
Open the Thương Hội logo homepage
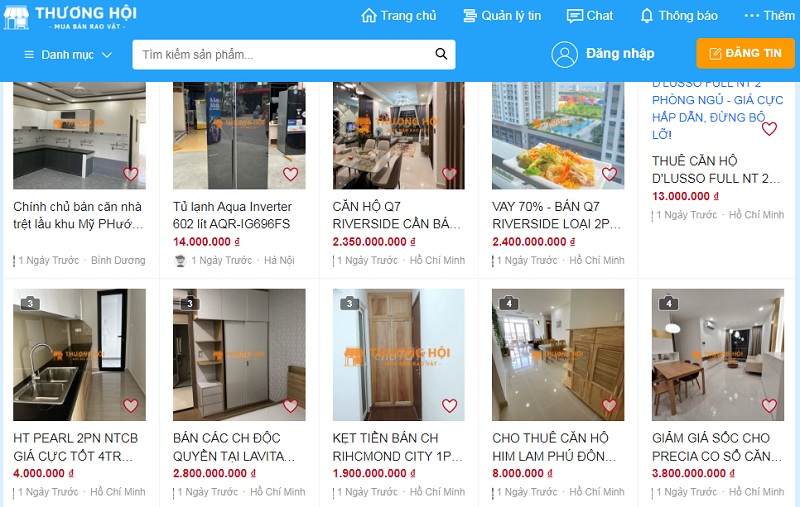[70, 17]
